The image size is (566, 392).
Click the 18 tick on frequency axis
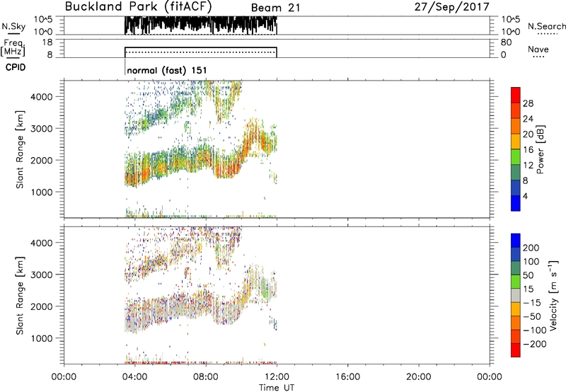47,42
